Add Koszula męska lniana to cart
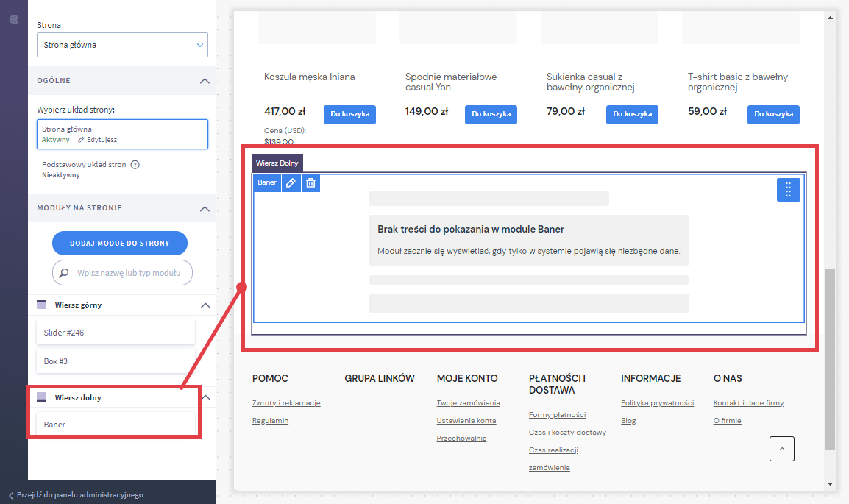Viewport: 849px width, 504px height. 349,114
